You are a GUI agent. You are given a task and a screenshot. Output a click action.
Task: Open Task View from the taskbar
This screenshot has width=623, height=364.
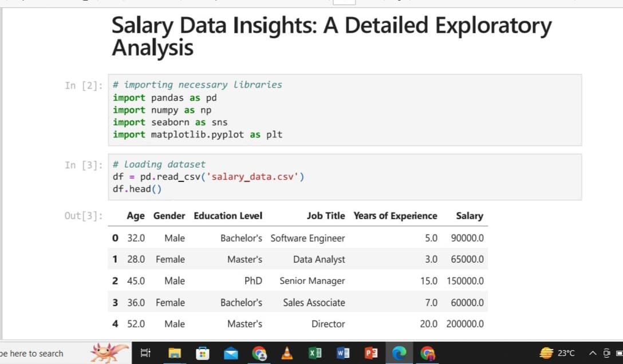(144, 354)
